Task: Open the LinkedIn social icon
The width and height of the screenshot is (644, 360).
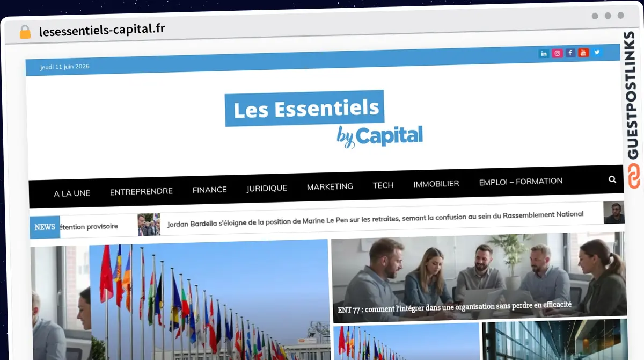Action: [x=544, y=54]
